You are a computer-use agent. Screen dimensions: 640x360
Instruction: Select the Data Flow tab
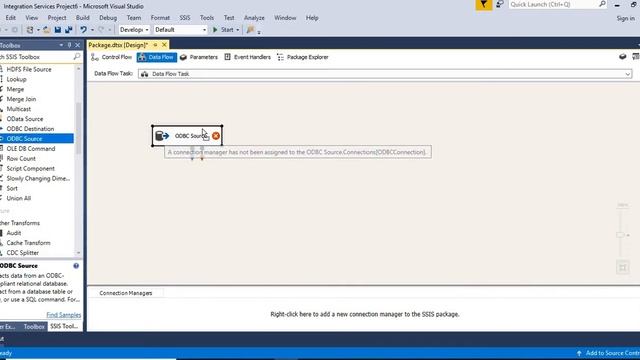click(156, 57)
